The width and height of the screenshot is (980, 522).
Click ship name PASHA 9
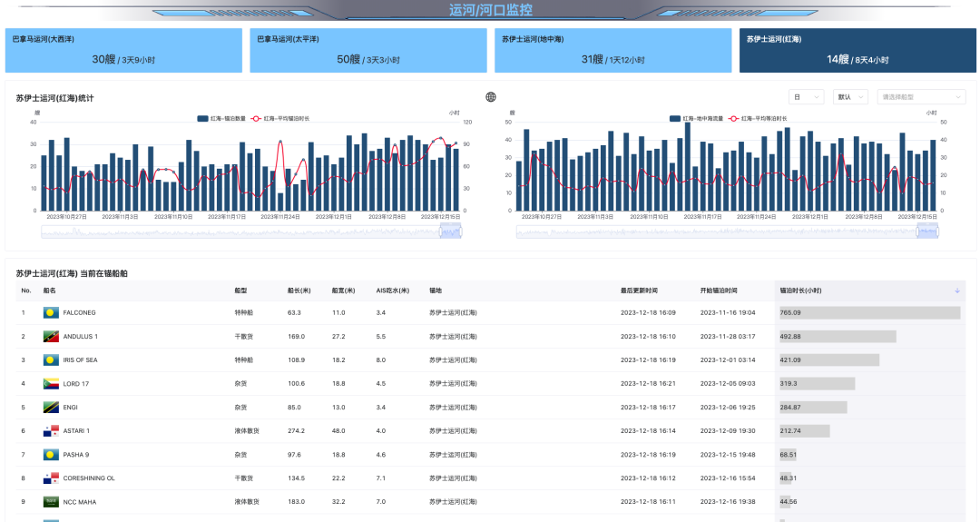[x=76, y=455]
